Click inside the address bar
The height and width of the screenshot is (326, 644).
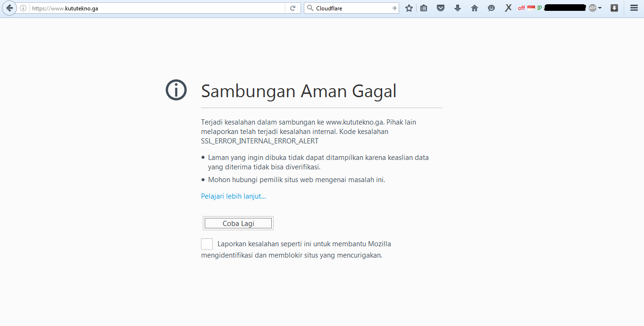click(142, 8)
